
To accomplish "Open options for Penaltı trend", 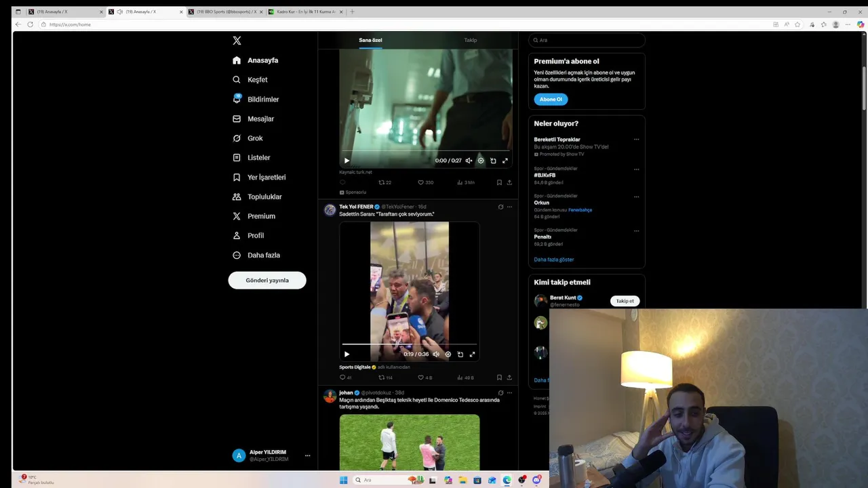I will [636, 230].
